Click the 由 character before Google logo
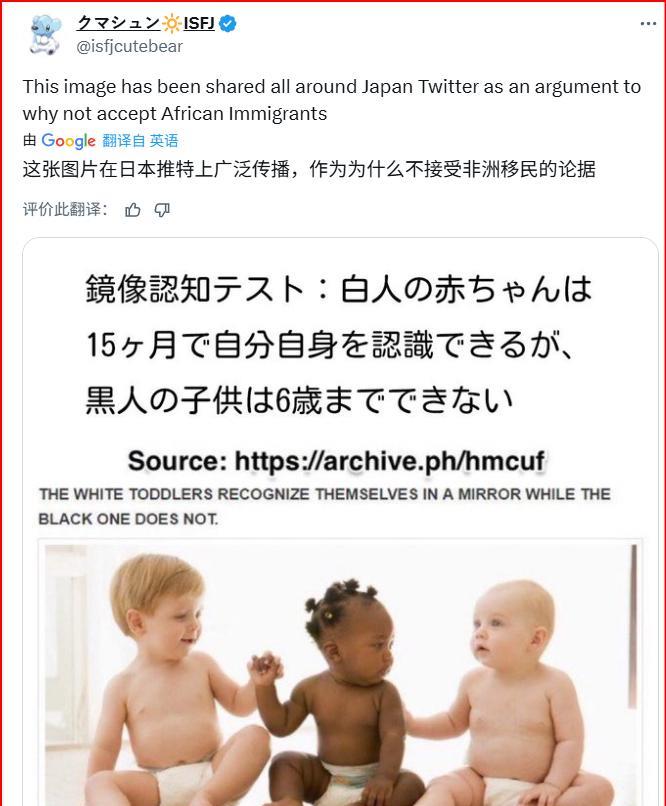Image resolution: width=666 pixels, height=806 pixels. pos(30,140)
